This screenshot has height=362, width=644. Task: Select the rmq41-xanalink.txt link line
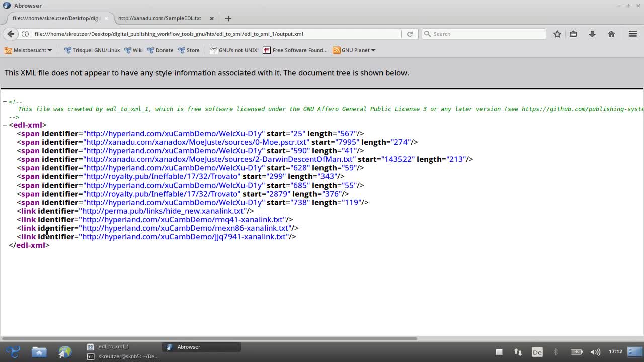click(x=154, y=219)
